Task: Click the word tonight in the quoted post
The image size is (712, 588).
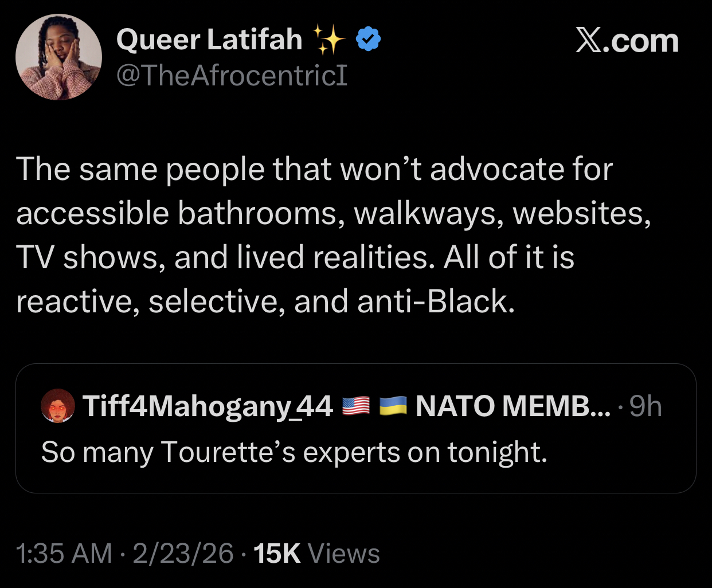Action: (x=496, y=452)
